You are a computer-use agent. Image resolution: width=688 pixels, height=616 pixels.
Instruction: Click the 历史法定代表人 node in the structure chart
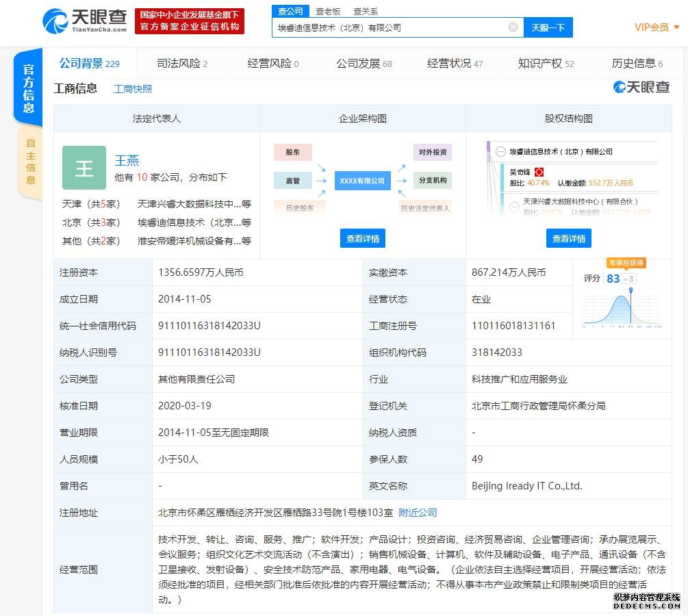[425, 208]
